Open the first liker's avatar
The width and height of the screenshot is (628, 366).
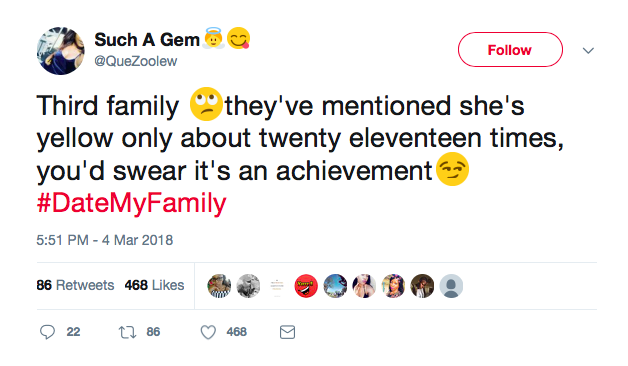[x=219, y=286]
